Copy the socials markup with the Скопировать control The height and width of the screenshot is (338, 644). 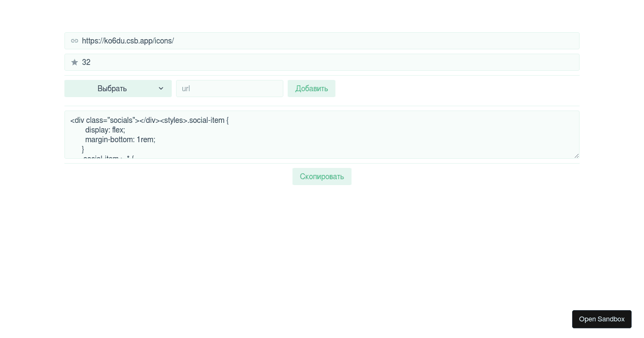(322, 177)
